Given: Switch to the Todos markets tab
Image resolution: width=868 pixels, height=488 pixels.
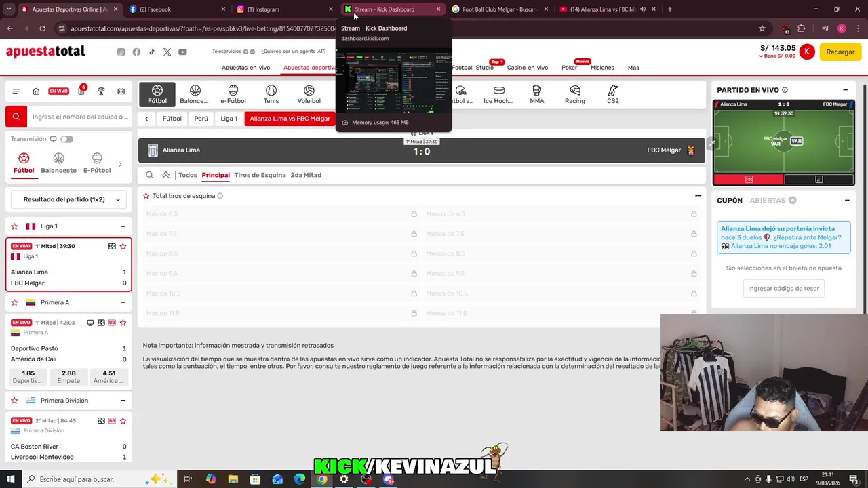Looking at the screenshot, I should coord(188,175).
